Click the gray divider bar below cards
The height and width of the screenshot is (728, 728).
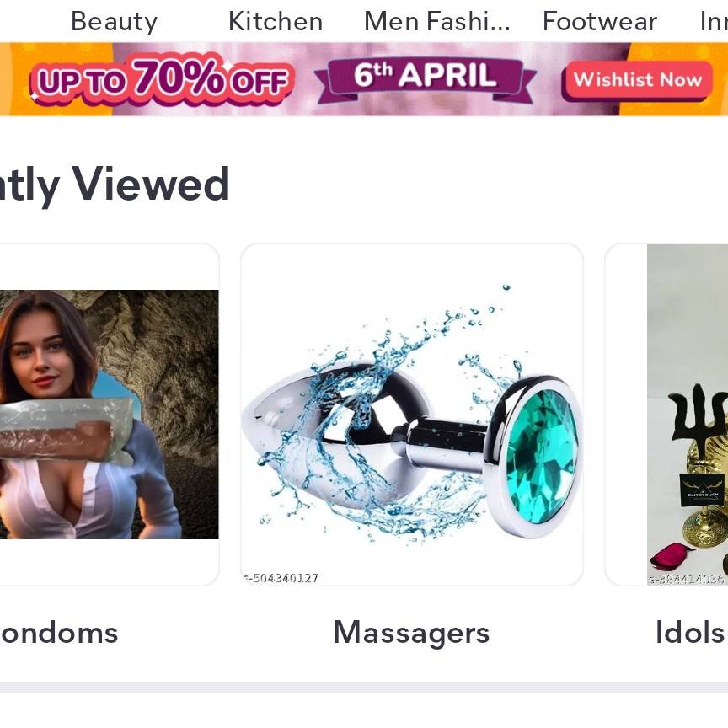click(364, 688)
